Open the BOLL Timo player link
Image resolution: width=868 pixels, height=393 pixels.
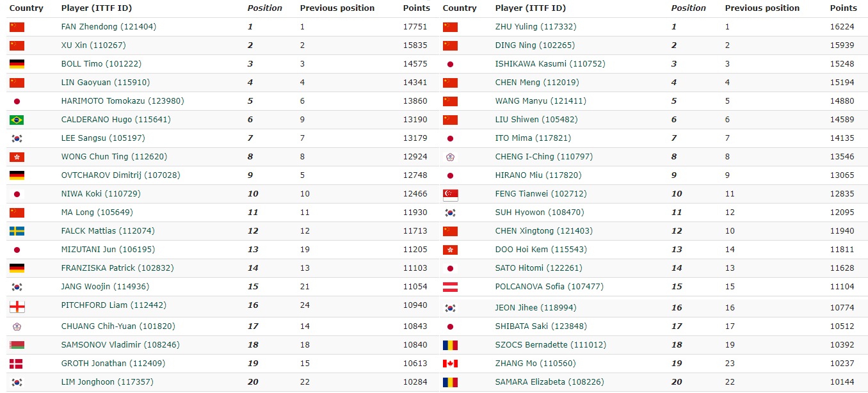[x=101, y=64]
